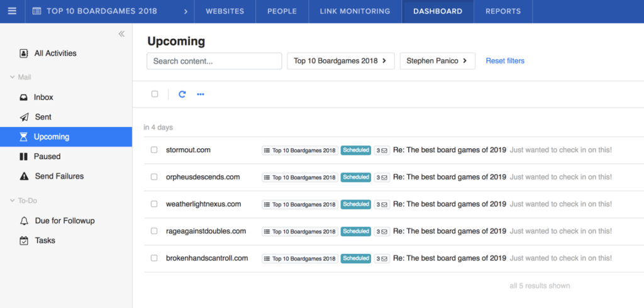Collapse the sidebar with double chevron

(121, 34)
